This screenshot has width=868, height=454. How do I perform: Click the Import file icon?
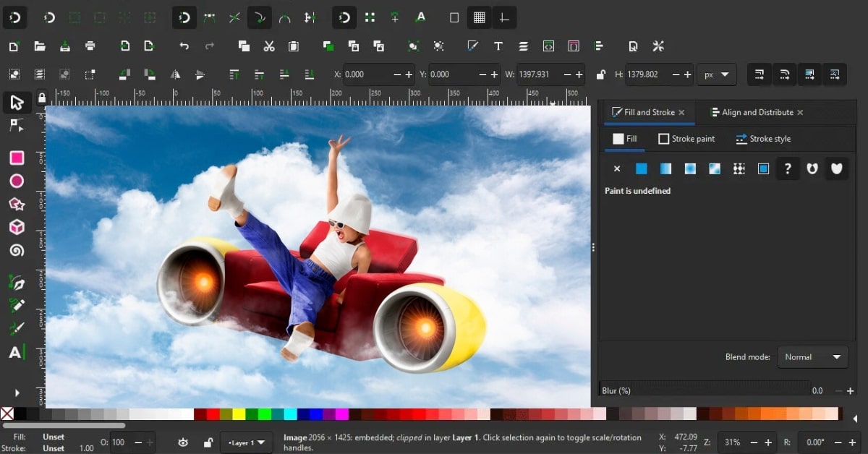point(125,46)
